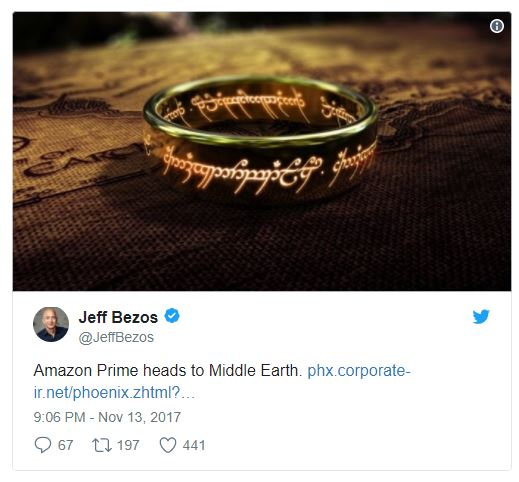Follow the phx.corporate- link in the tweet
The image size is (519, 482).
click(x=359, y=370)
